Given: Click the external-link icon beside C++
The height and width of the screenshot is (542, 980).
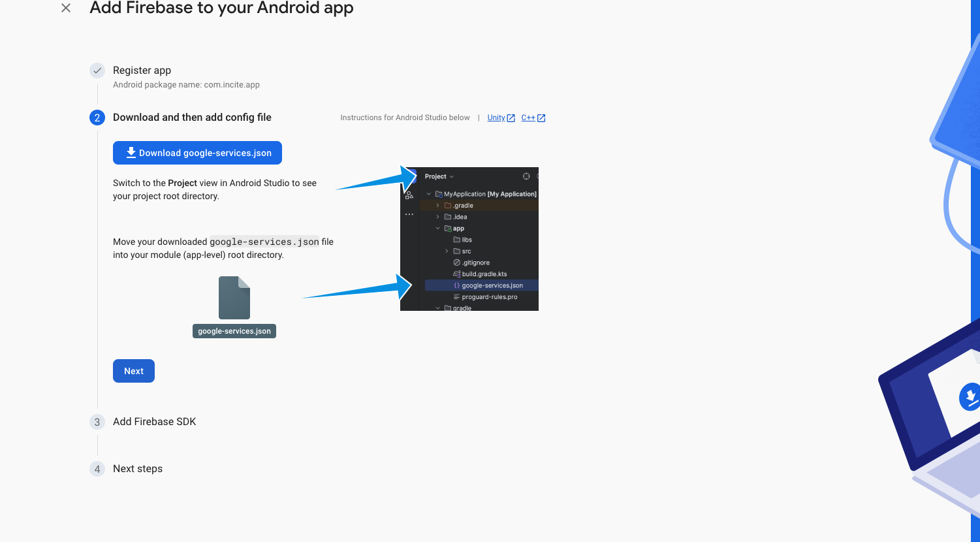Looking at the screenshot, I should 541,118.
